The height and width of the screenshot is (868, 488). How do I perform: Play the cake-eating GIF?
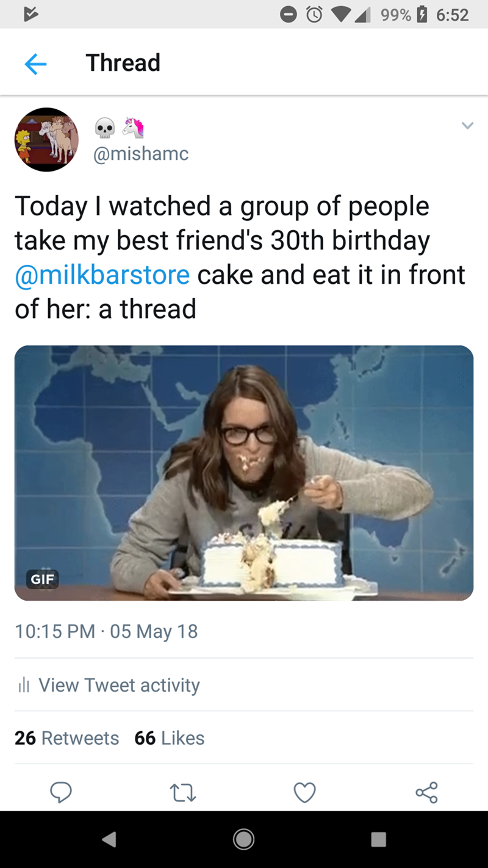coord(244,473)
